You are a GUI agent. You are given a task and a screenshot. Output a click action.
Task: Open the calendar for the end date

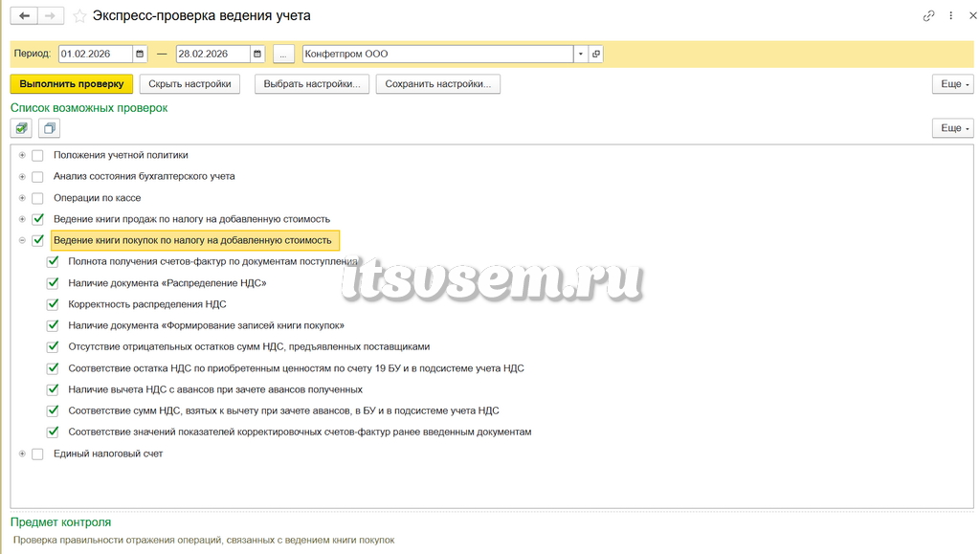[257, 54]
